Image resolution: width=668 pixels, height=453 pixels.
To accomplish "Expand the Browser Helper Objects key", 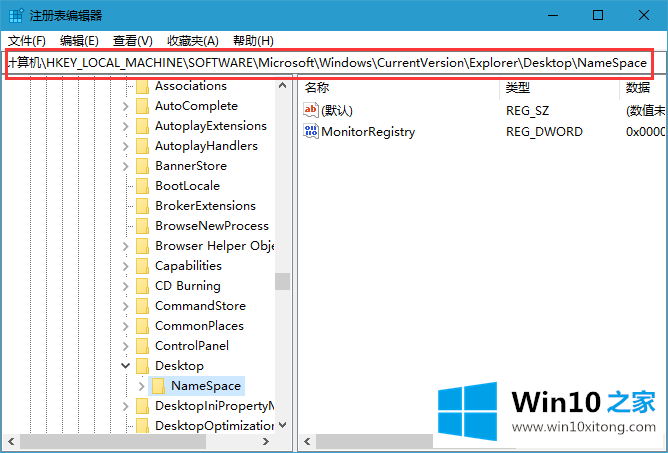I will click(126, 246).
